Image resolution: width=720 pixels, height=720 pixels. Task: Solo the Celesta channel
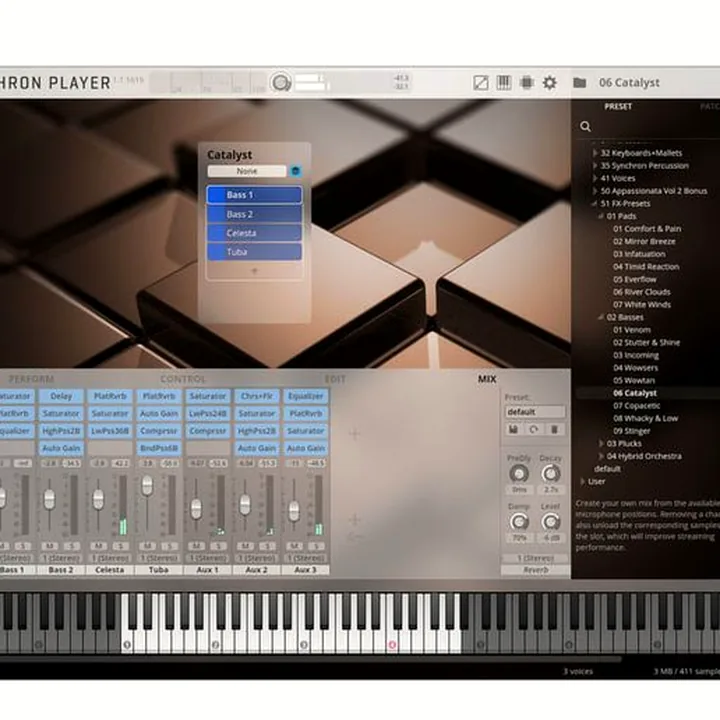pos(121,546)
